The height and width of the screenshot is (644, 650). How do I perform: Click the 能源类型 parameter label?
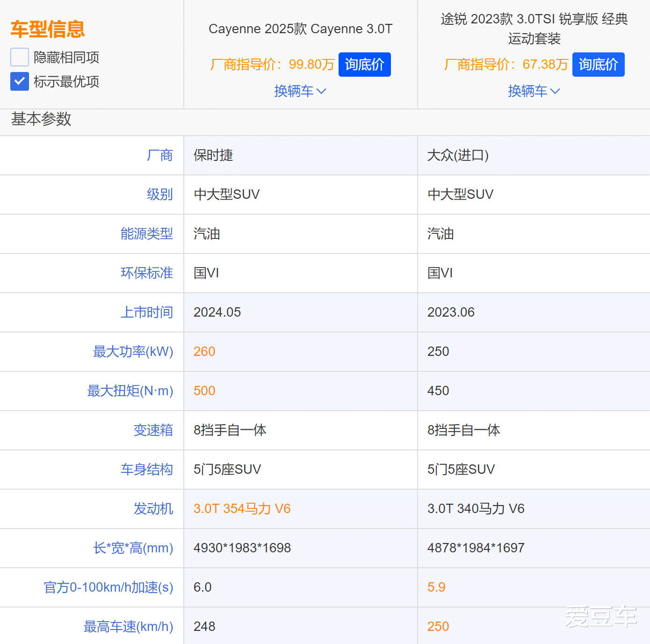coord(147,234)
